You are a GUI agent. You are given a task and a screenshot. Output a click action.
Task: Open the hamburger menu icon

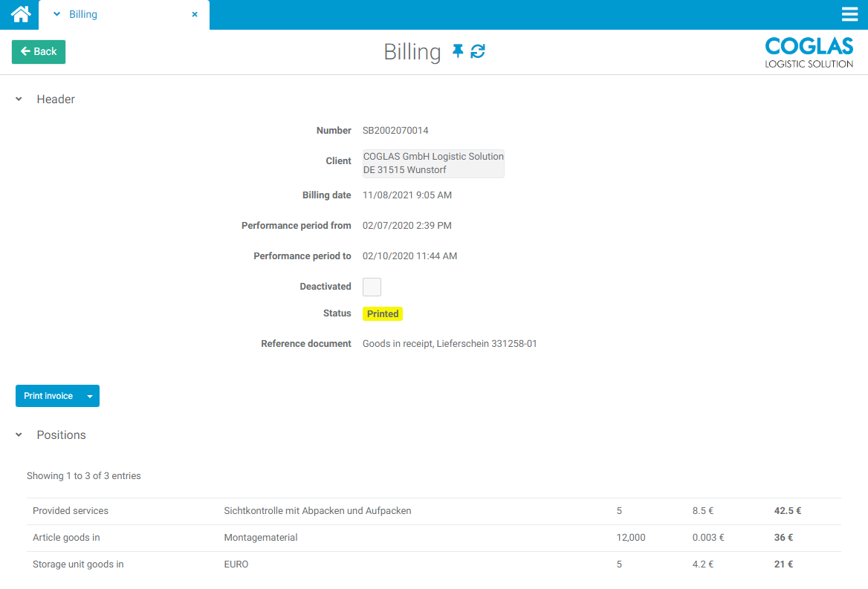[x=849, y=14]
